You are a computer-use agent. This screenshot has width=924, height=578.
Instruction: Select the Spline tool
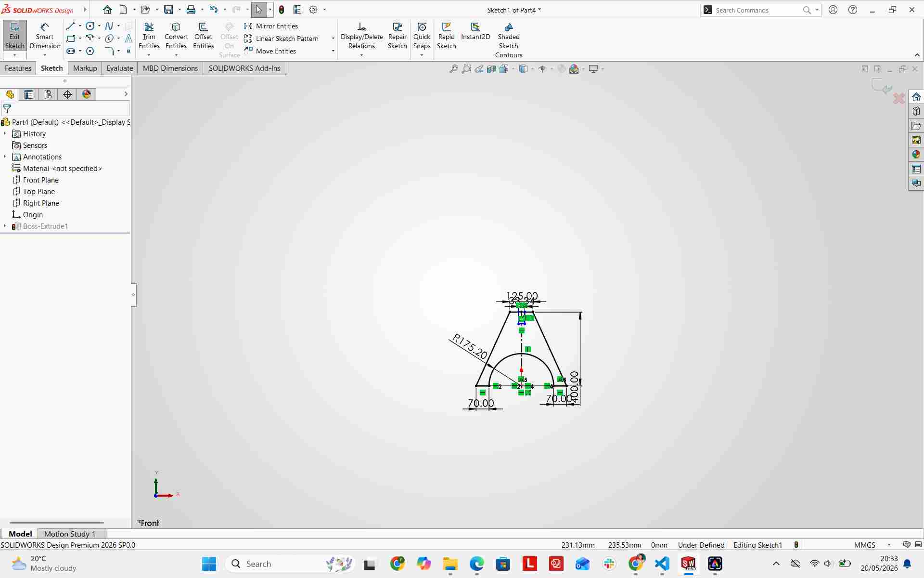109,26
